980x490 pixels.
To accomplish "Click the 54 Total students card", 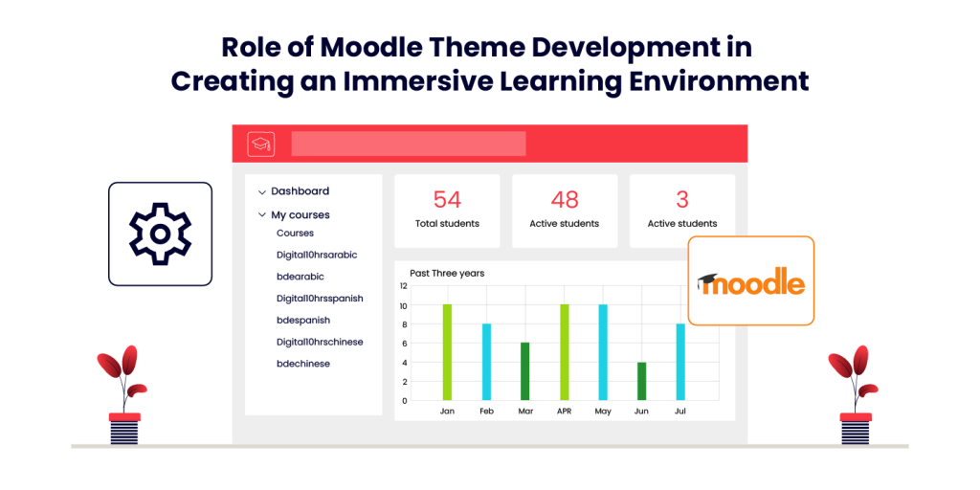I will 447,211.
